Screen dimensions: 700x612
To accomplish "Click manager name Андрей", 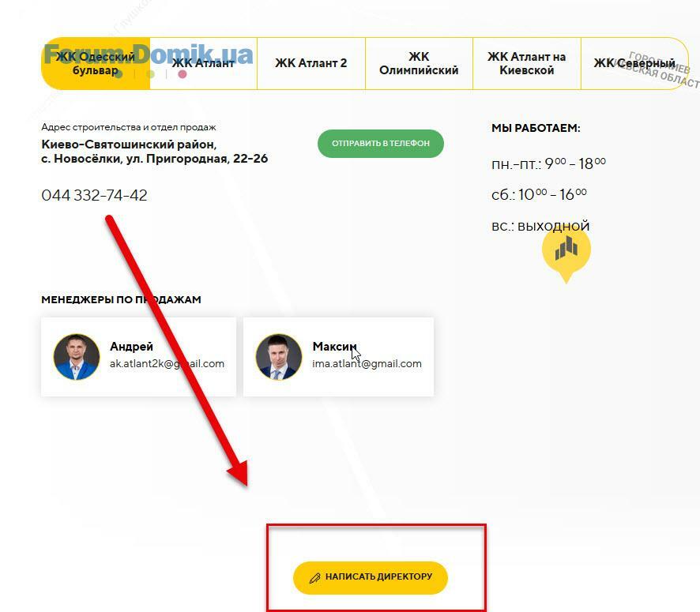I will (x=131, y=346).
